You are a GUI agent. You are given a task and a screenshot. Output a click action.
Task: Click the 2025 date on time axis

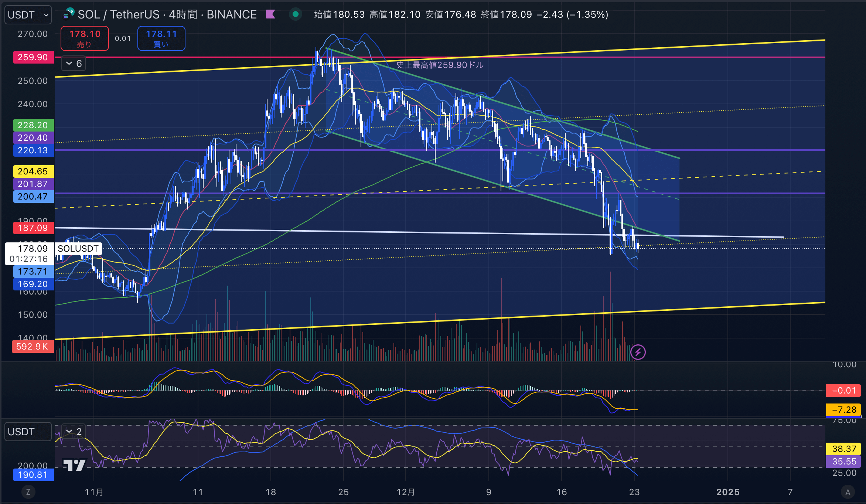coord(728,492)
